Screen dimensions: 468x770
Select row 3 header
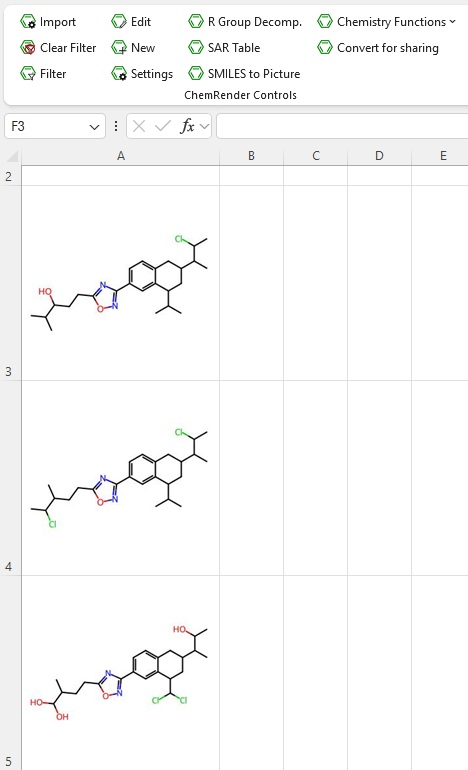pos(10,283)
